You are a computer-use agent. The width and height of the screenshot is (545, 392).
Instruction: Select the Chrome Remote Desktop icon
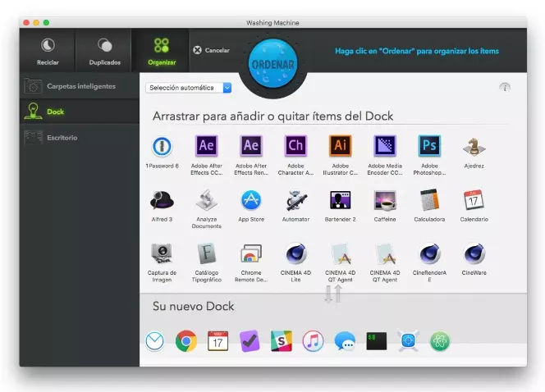[x=251, y=253]
